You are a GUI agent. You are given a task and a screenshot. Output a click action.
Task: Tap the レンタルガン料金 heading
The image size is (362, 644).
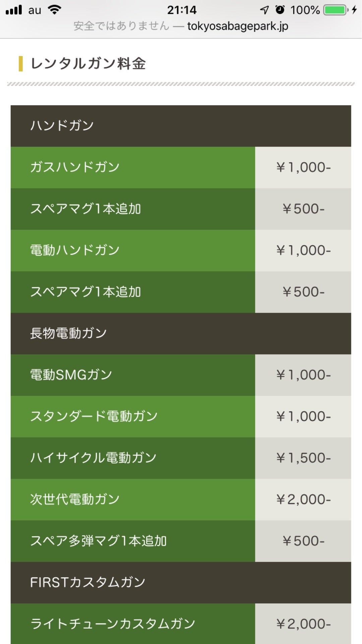pyautogui.click(x=88, y=64)
